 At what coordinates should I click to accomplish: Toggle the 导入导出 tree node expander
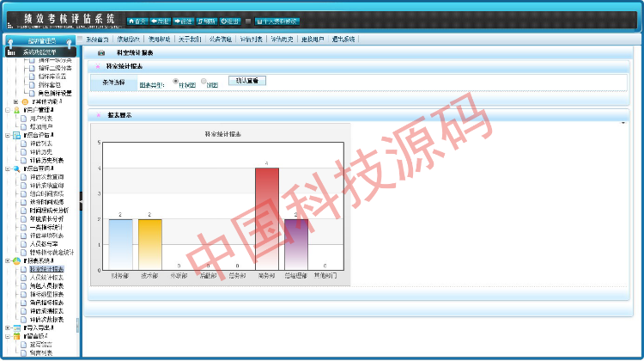click(8, 328)
